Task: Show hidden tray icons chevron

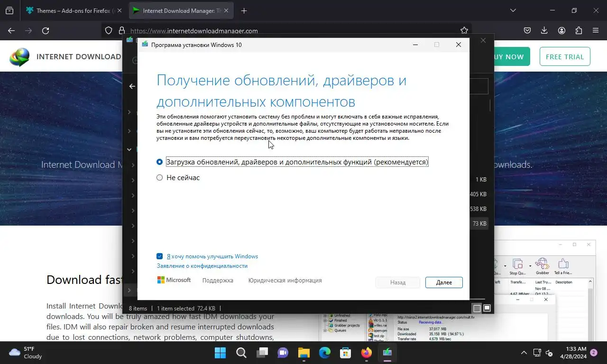Action: point(524,353)
